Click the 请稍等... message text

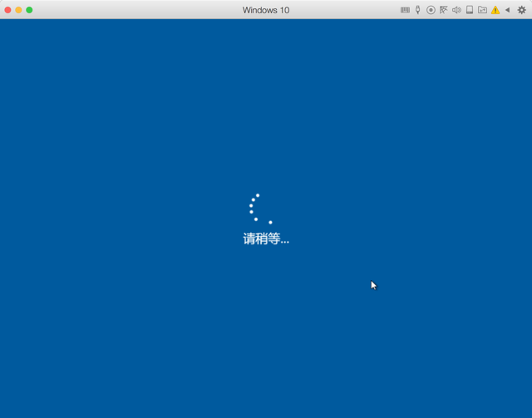point(266,239)
